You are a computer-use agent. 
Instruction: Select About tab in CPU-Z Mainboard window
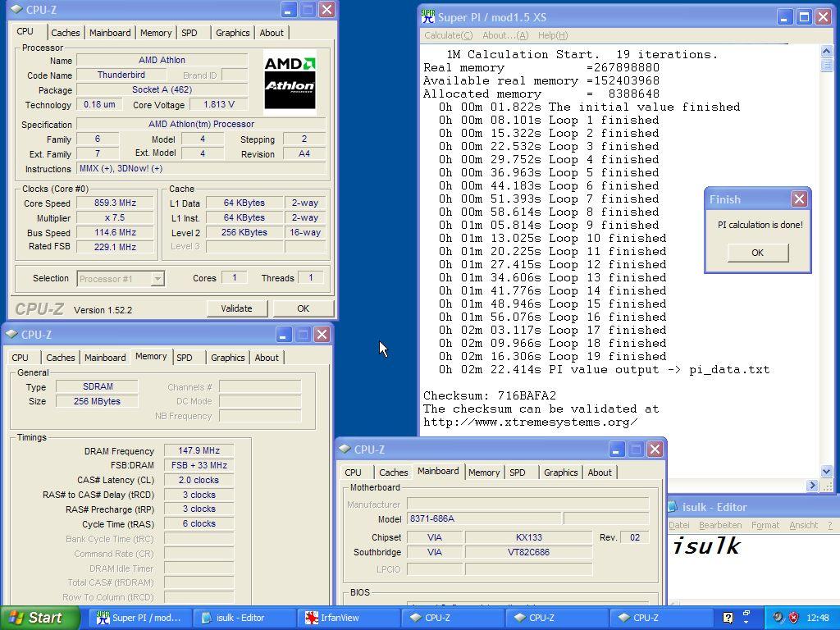pos(600,472)
